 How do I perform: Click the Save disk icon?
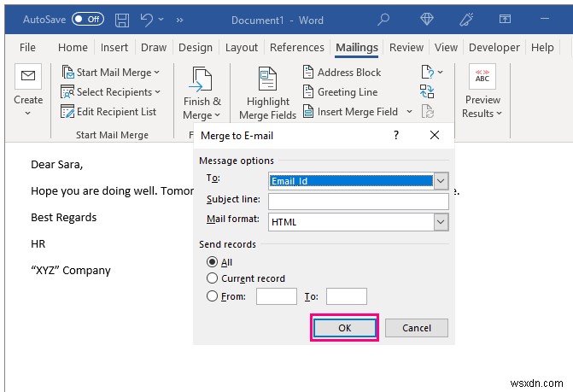(x=122, y=20)
